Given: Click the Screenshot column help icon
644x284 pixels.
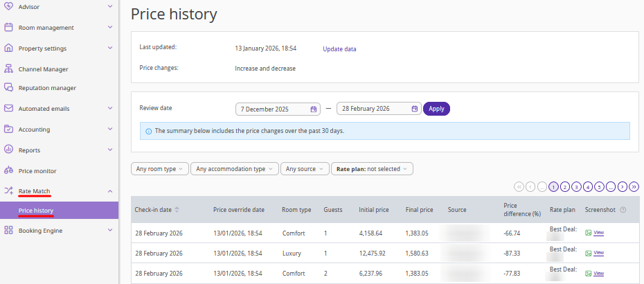Looking at the screenshot, I should click(623, 210).
